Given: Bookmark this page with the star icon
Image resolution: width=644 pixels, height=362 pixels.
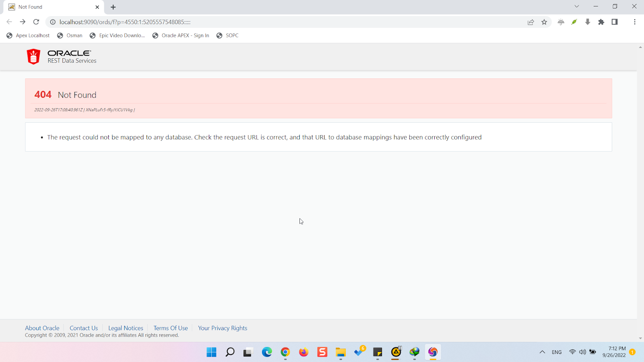Looking at the screenshot, I should pos(544,22).
